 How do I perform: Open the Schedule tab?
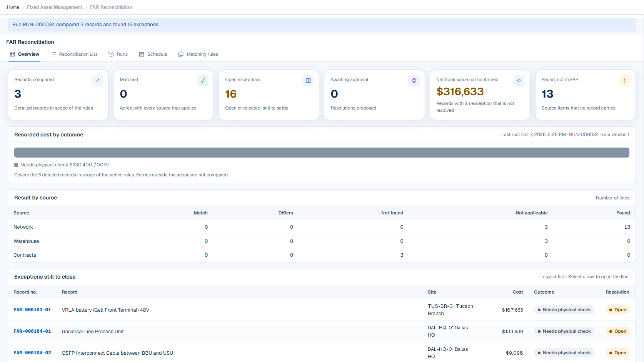pyautogui.click(x=153, y=54)
